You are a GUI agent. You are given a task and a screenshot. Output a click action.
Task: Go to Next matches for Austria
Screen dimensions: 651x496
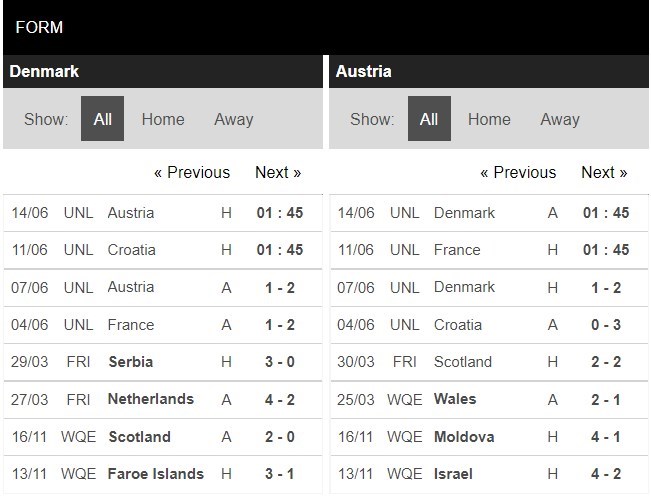coord(604,172)
